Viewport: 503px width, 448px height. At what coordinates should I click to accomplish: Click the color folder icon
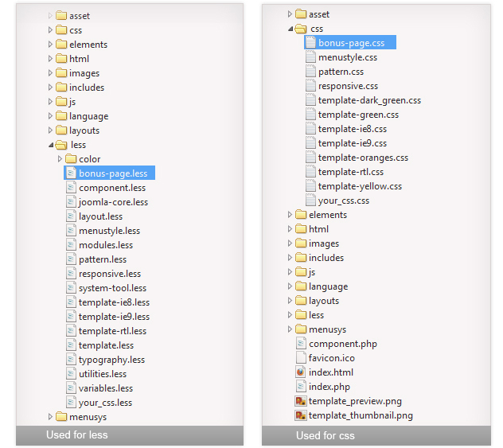pos(71,158)
